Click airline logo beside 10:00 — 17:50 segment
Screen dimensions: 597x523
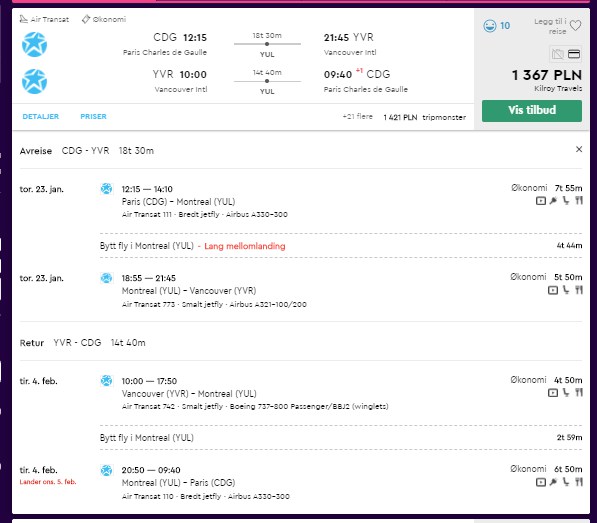[106, 380]
